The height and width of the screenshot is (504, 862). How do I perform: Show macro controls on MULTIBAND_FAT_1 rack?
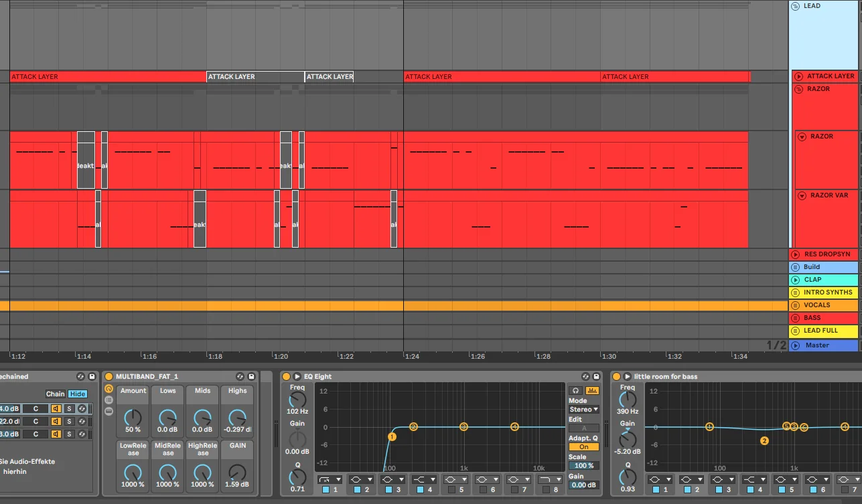point(109,388)
